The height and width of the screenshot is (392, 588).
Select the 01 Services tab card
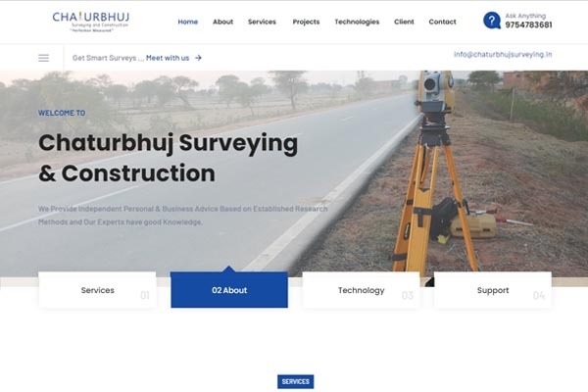tap(97, 290)
